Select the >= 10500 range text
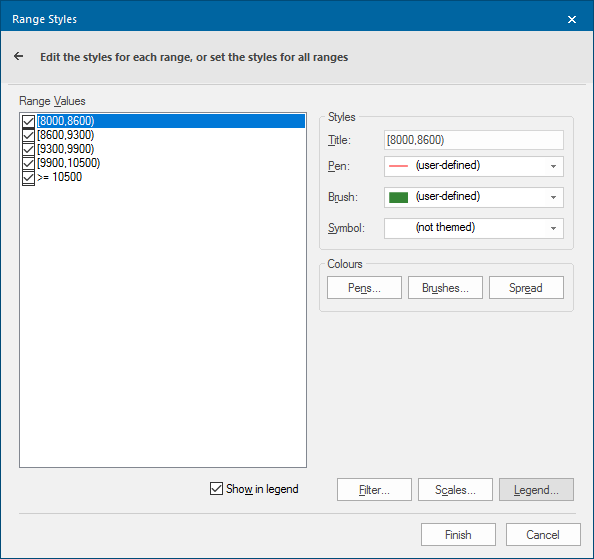 (x=59, y=177)
